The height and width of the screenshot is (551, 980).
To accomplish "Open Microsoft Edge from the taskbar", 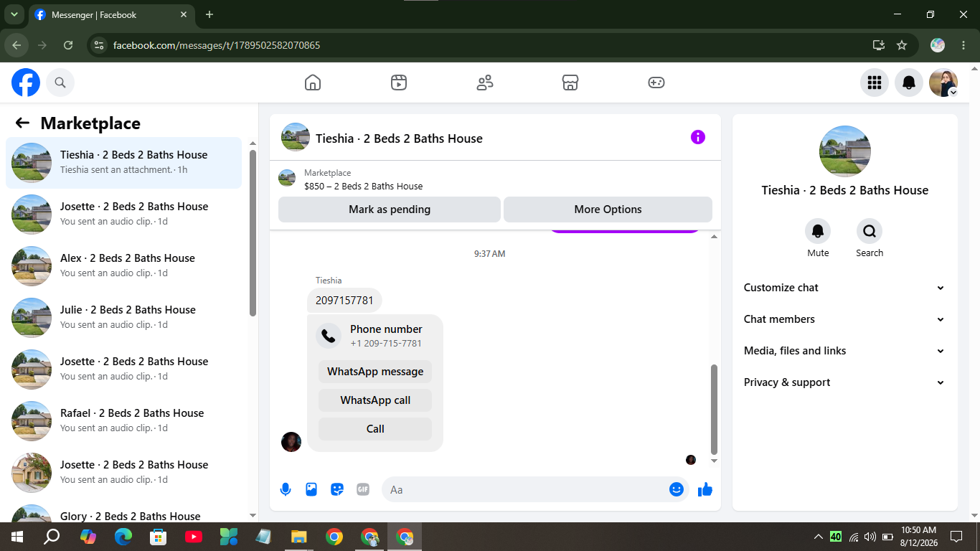I will [123, 536].
